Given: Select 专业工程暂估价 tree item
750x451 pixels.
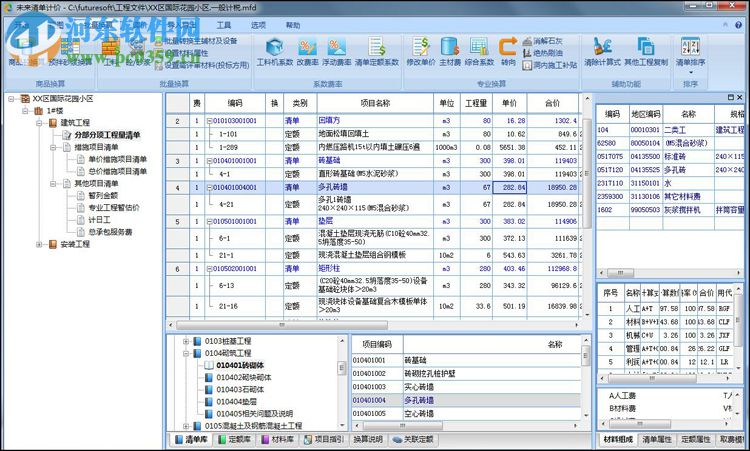Looking at the screenshot, I should pyautogui.click(x=114, y=208).
